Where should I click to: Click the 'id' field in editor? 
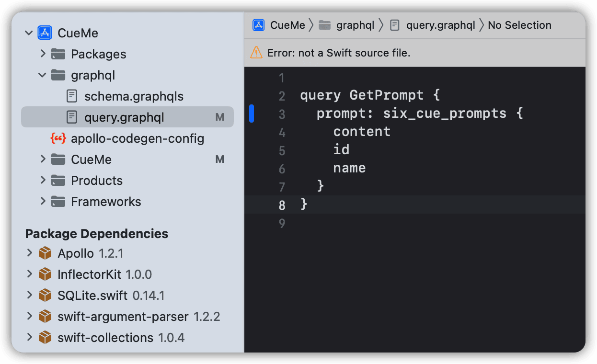point(341,150)
